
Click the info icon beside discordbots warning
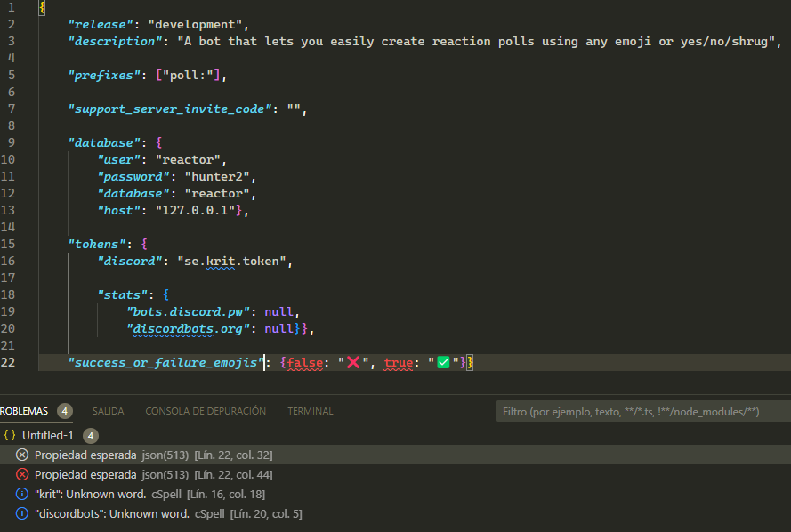[x=21, y=513]
